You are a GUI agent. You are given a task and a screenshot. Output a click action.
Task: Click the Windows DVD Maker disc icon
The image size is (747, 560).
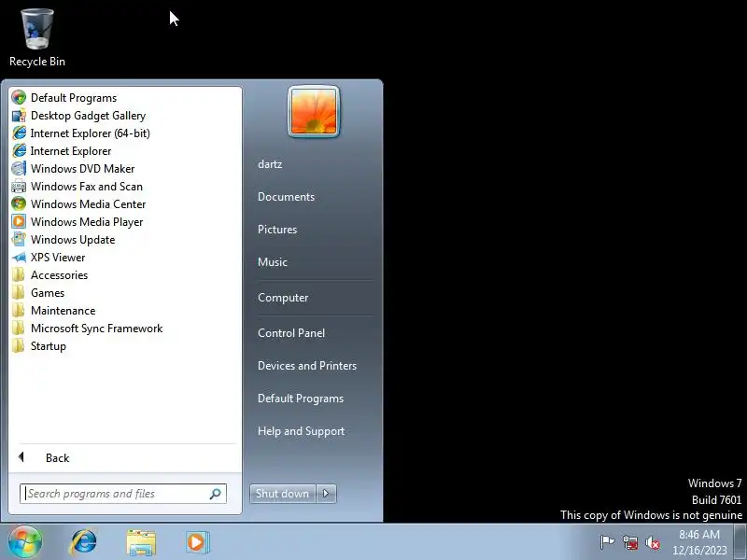[19, 169]
